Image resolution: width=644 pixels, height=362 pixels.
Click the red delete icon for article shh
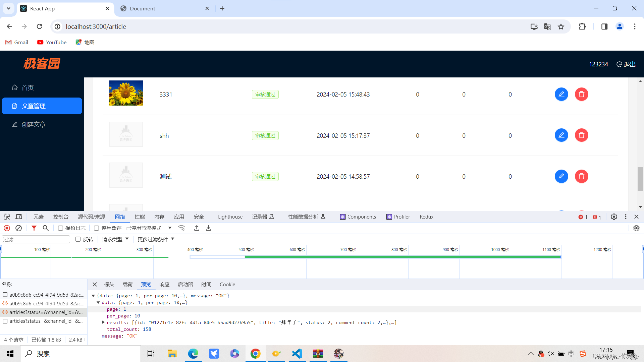coord(581,135)
